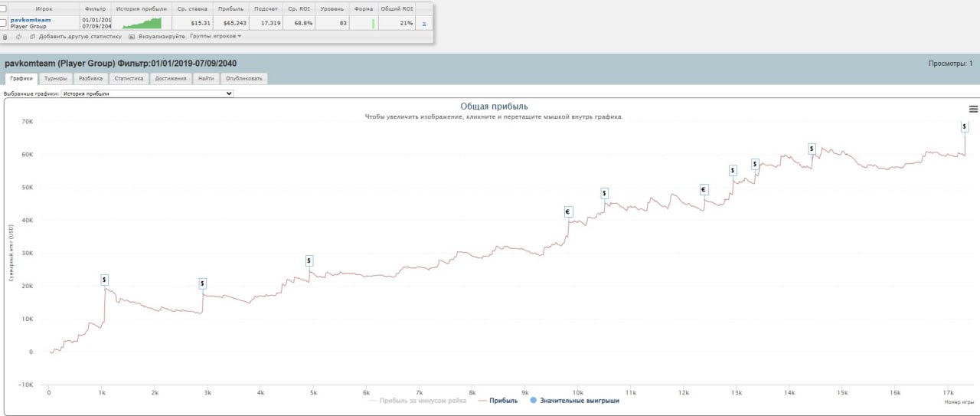This screenshot has width=980, height=416.
Task: Expand the Группы игроков dropdown
Action: point(215,36)
